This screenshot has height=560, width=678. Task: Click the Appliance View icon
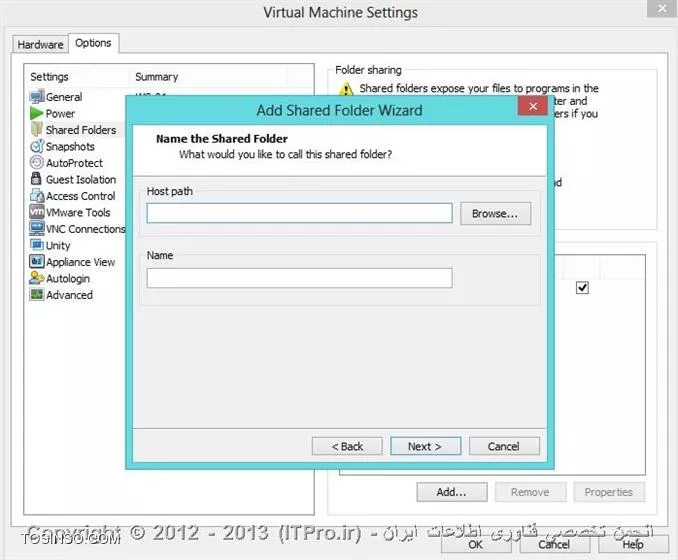click(x=37, y=261)
